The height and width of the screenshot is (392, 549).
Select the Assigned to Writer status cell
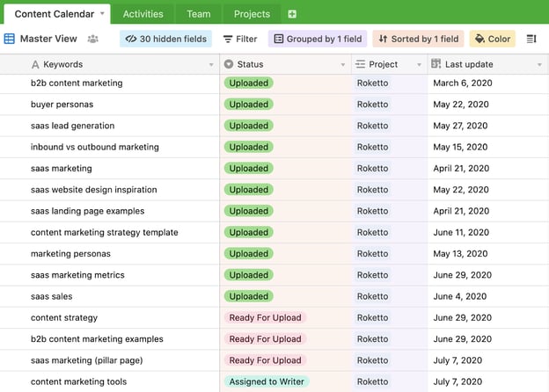[x=267, y=381]
